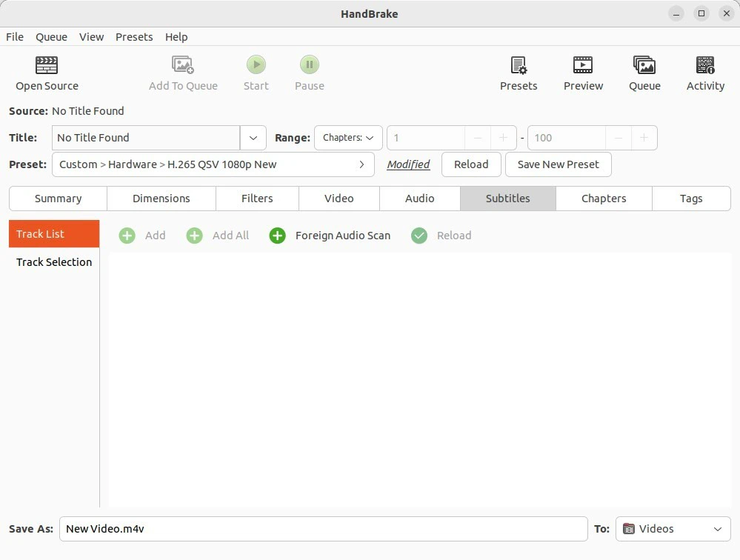
Task: Open the Presets panel icon
Action: [x=519, y=65]
